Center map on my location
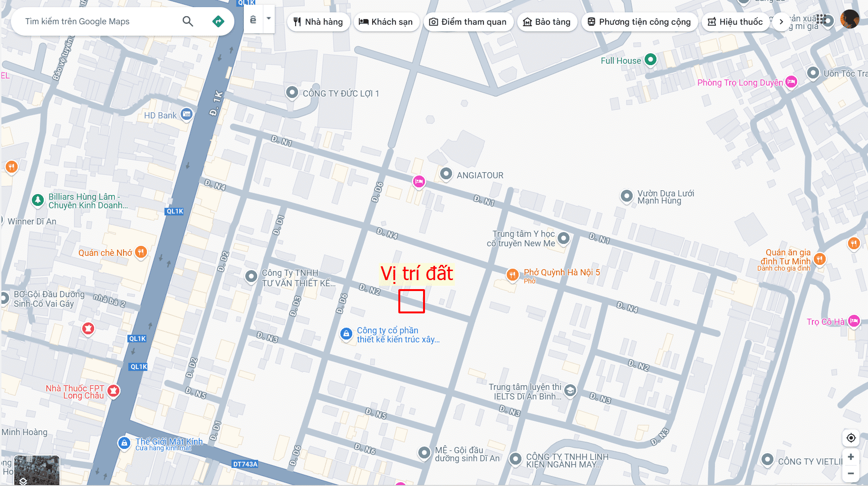Screen dimensions: 868x486 tap(851, 437)
